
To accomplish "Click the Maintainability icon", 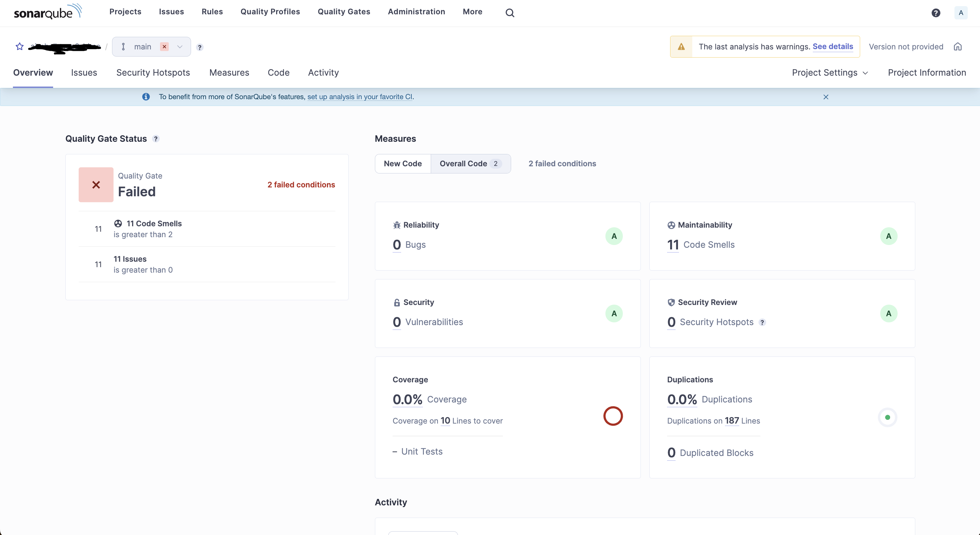I will (671, 225).
